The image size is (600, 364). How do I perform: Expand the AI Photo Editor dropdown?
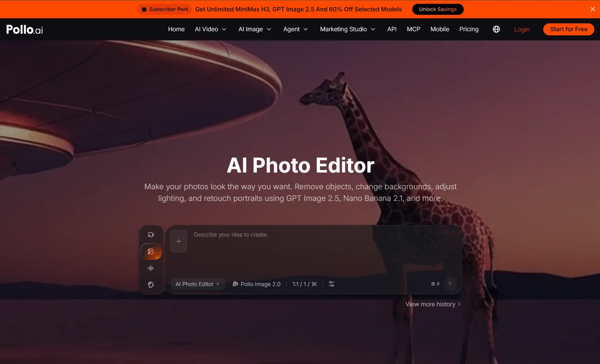[197, 284]
